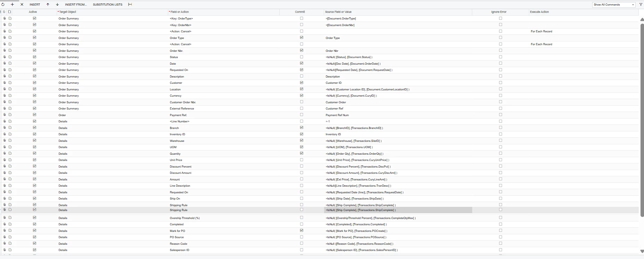Enable Ignore Error for Completed row
Viewport: 644px width, 259px height.
(500, 224)
